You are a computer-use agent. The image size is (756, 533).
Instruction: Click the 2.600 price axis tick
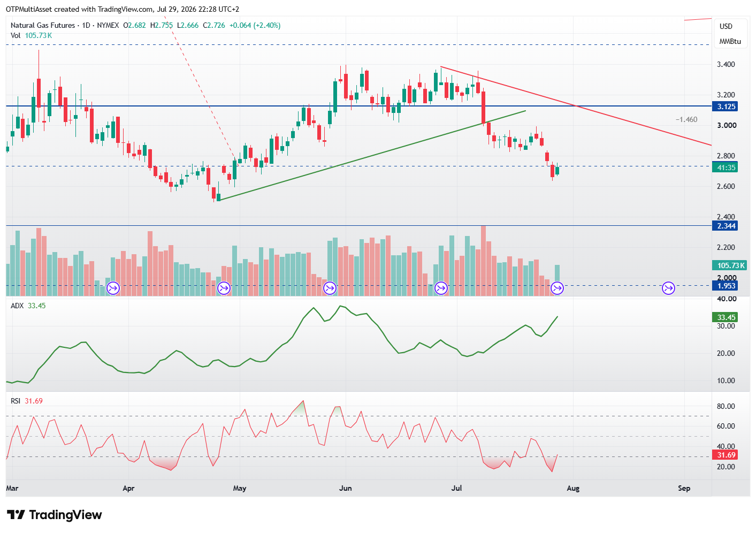tap(726, 186)
